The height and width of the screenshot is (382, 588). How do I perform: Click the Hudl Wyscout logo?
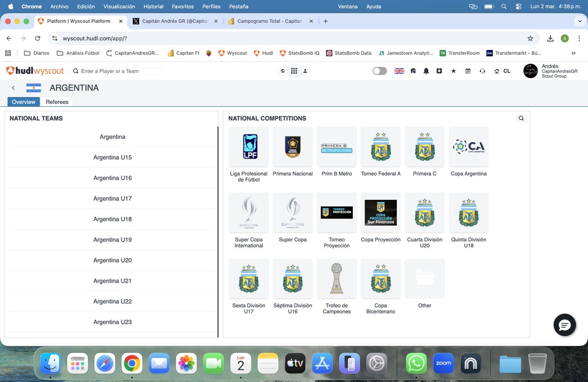pos(35,71)
